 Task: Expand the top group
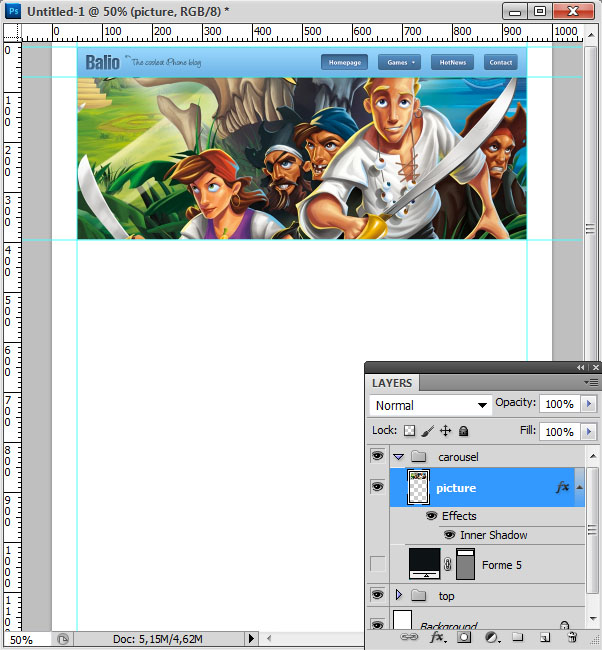click(399, 595)
